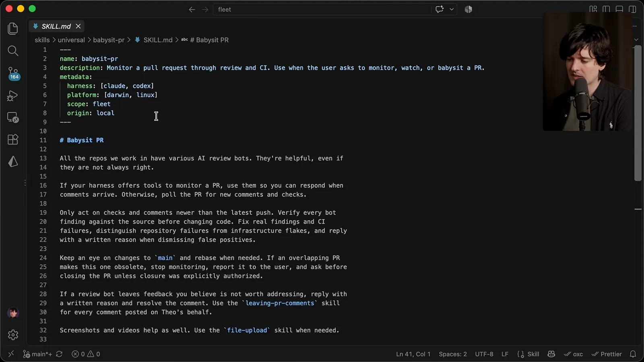Open Prettier status bar item
This screenshot has width=644, height=362.
click(x=607, y=354)
